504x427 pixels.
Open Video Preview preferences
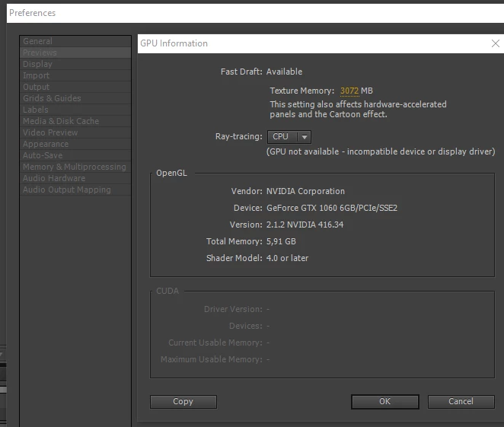75,132
